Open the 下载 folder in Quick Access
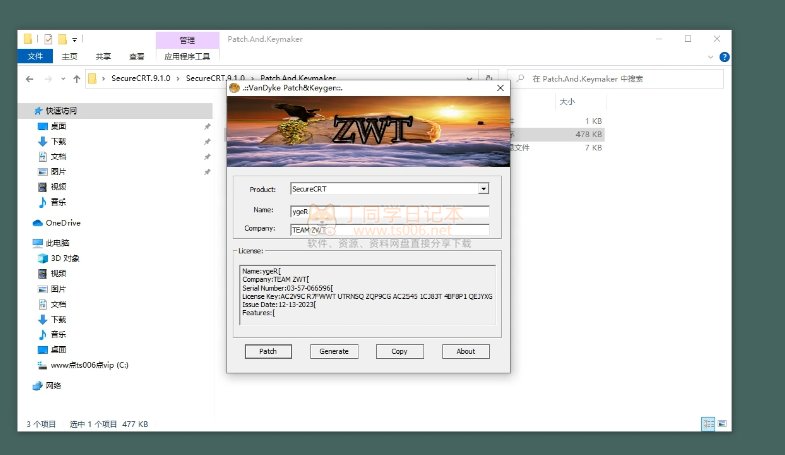Image resolution: width=785 pixels, height=455 pixels. pyautogui.click(x=58, y=142)
